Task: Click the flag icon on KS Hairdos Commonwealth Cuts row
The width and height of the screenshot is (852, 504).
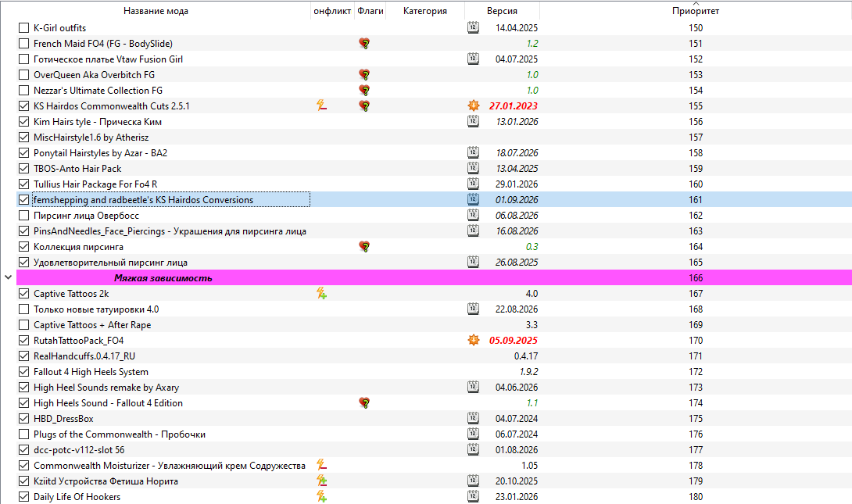Action: (364, 106)
